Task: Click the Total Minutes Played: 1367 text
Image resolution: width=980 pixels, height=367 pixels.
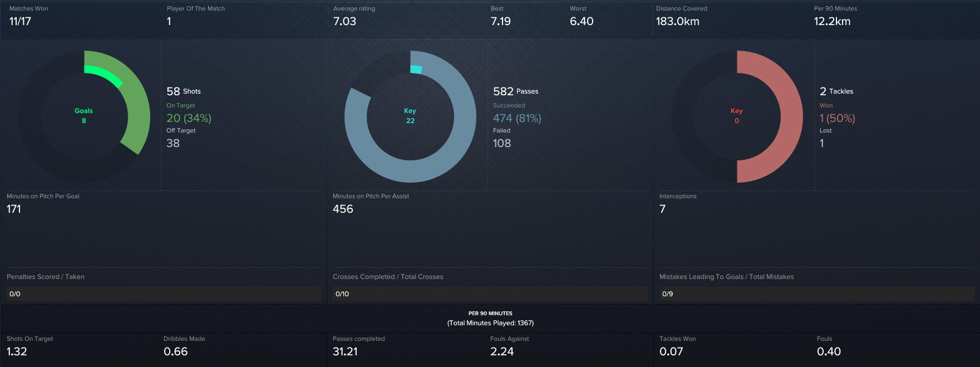Action: [490, 323]
